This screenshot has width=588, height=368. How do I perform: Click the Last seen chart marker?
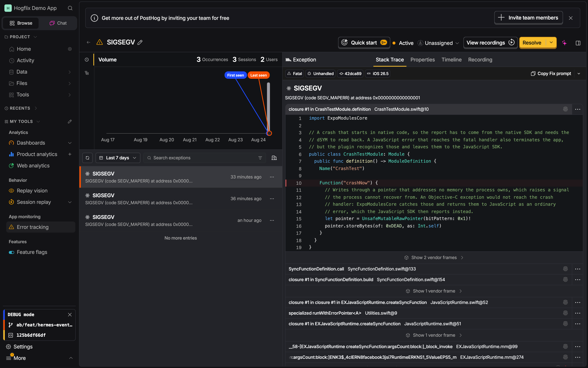(259, 75)
